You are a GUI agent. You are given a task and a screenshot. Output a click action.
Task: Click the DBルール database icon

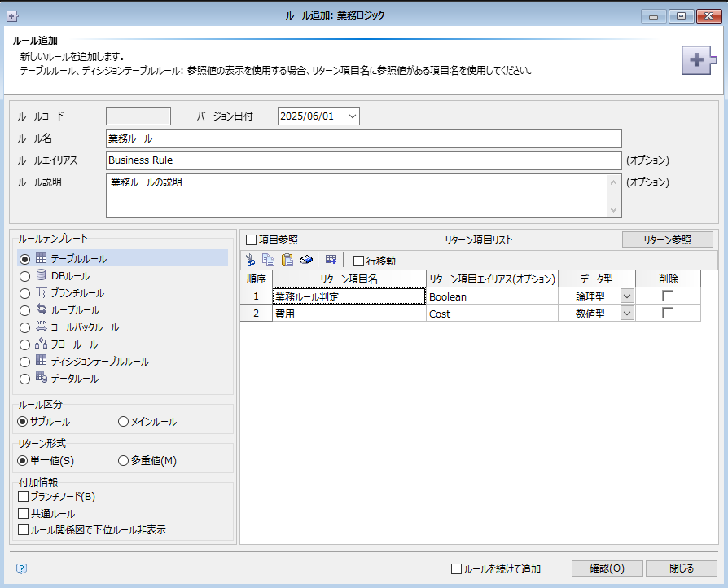[x=42, y=275]
